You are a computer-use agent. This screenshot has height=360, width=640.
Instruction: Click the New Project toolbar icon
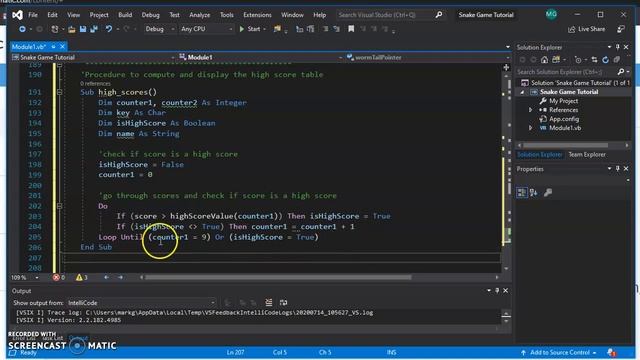pos(55,29)
